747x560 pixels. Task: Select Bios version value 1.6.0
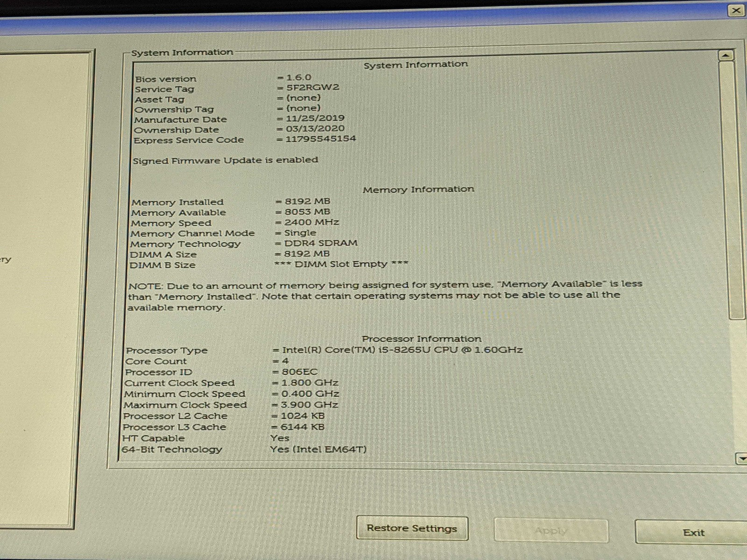coord(298,77)
